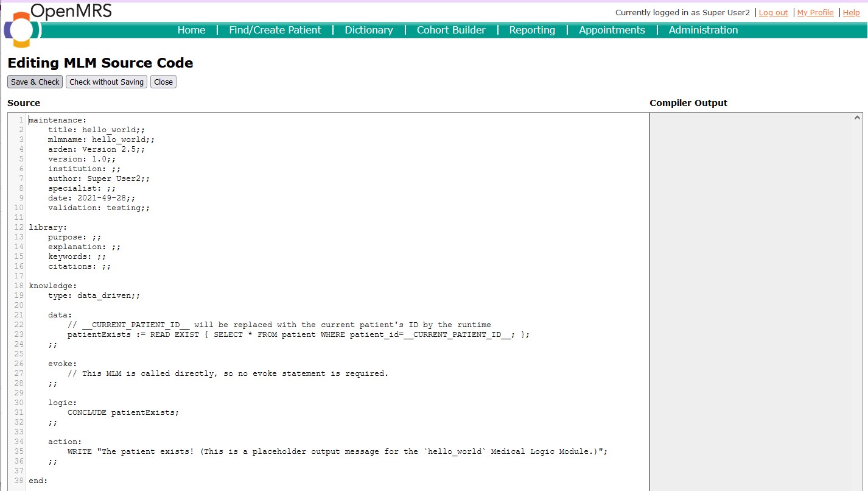
Task: Click the 'patientExists := READ EXIST' line
Action: pyautogui.click(x=299, y=334)
